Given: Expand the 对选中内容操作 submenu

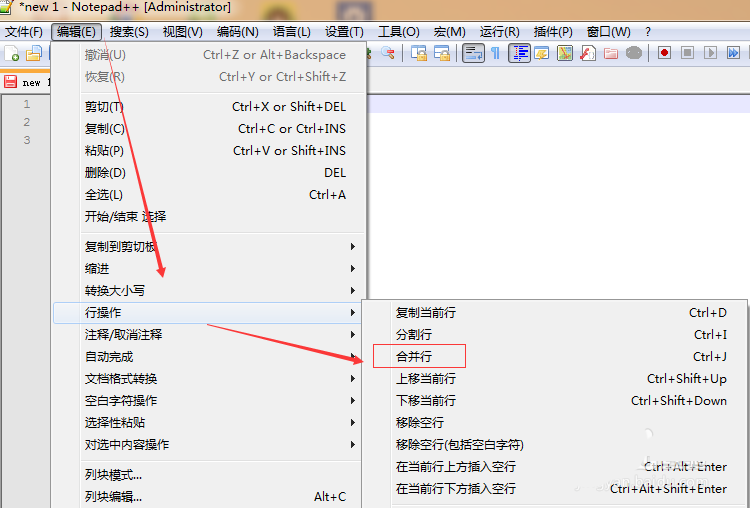Looking at the screenshot, I should 209,445.
